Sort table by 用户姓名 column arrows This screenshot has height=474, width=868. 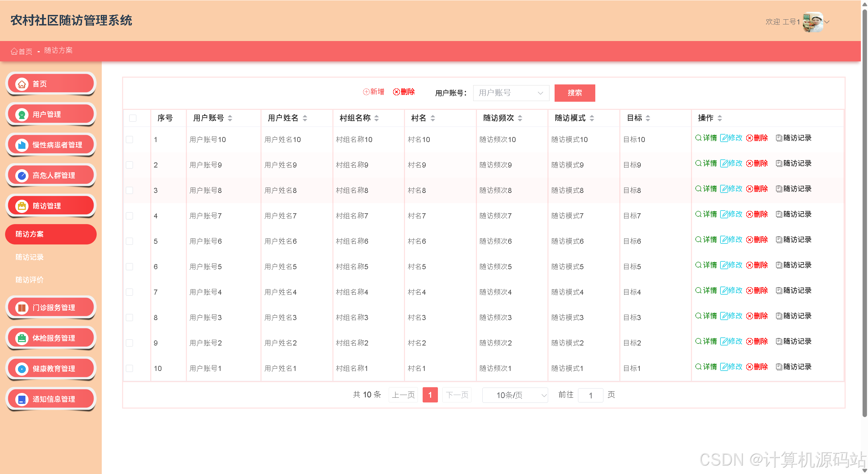click(305, 118)
